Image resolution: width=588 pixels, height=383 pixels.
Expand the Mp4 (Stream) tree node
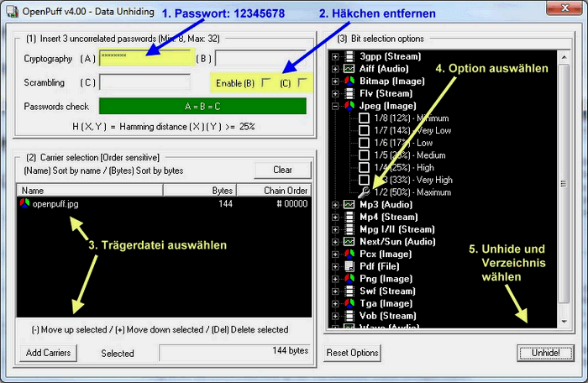pos(335,218)
